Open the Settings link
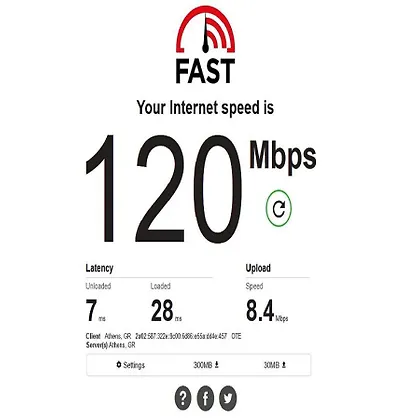 pyautogui.click(x=130, y=365)
